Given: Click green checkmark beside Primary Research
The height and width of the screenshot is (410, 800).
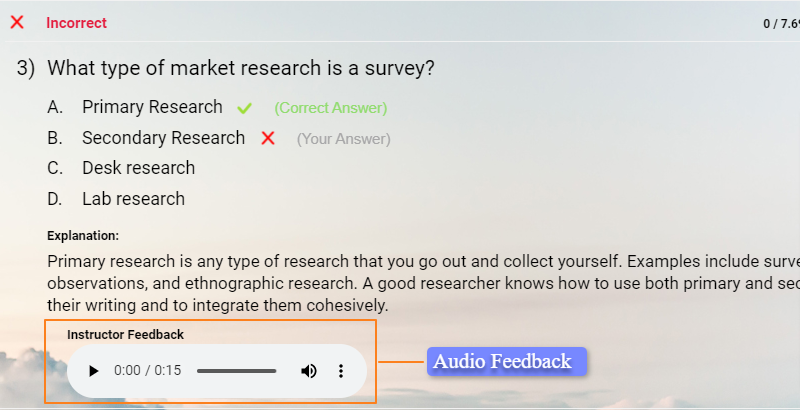Looking at the screenshot, I should click(245, 108).
